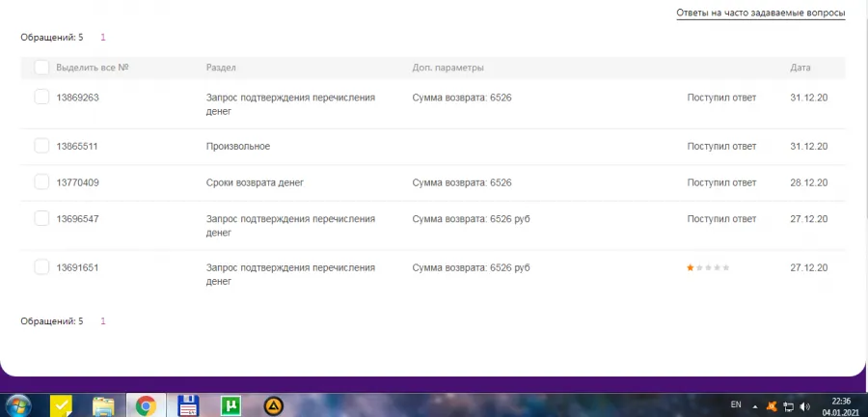
Task: Open 'Ответы на часто задаваемые вопросы' link
Action: [x=761, y=13]
